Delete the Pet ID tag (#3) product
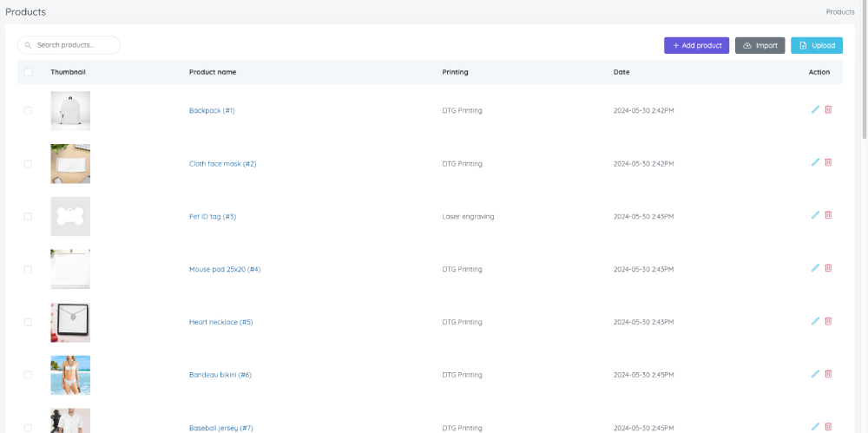This screenshot has height=433, width=868. tap(828, 215)
